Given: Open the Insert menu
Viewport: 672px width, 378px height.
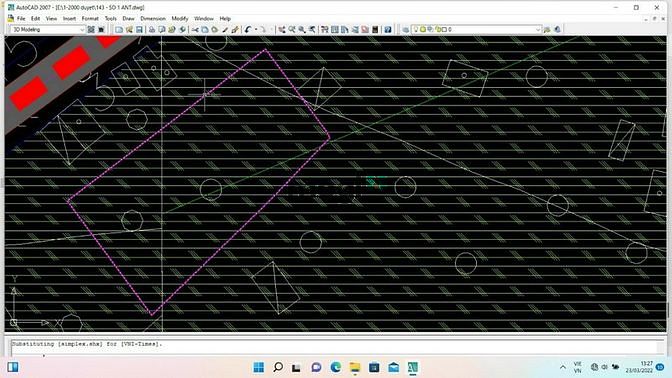Looking at the screenshot, I should (x=69, y=18).
